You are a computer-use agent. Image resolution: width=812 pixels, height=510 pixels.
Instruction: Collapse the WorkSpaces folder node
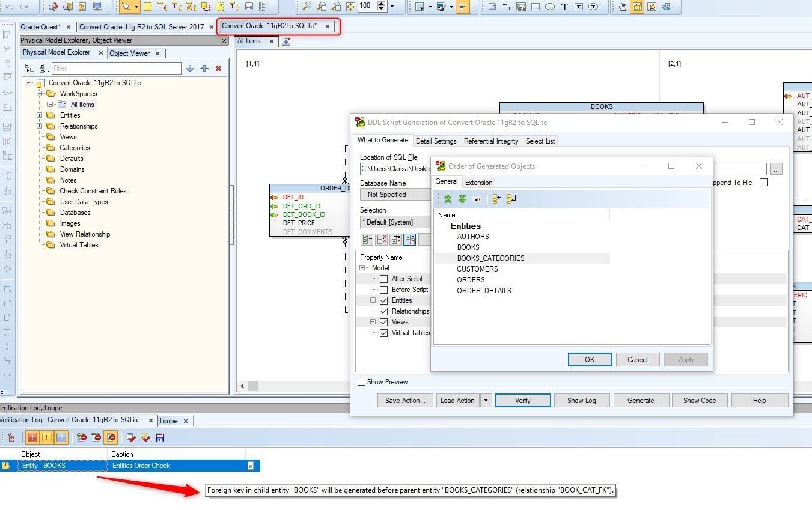pos(40,94)
